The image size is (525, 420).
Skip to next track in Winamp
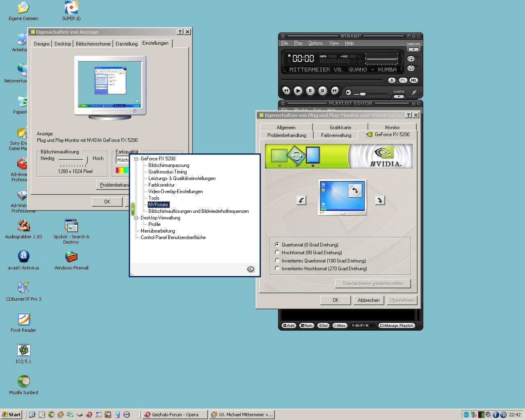[x=335, y=91]
